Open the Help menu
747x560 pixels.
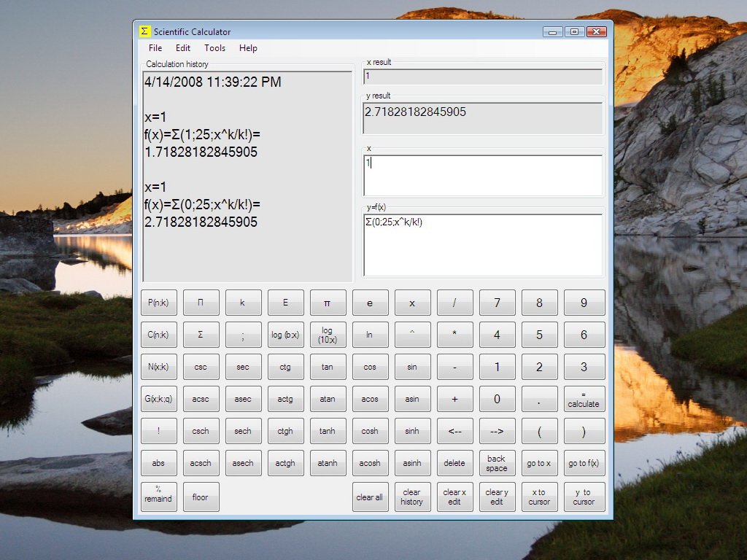248,48
